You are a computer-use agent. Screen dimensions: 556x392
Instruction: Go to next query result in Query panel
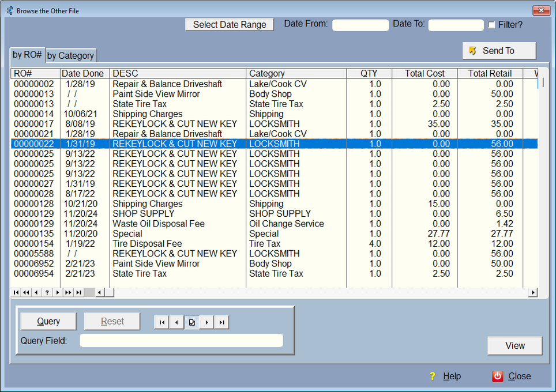coord(206,322)
